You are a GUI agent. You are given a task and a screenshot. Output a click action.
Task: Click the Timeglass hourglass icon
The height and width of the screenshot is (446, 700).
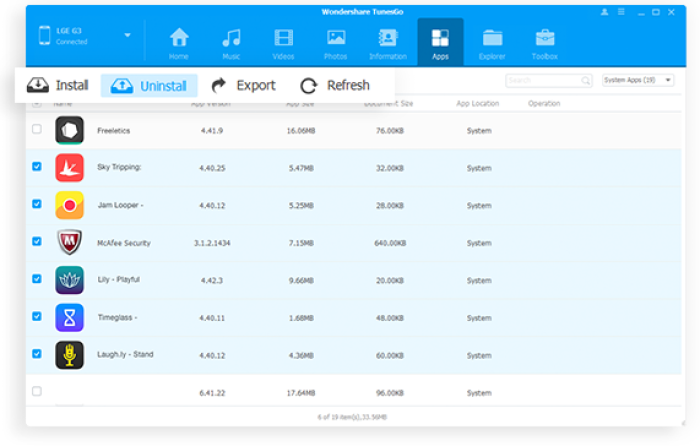(69, 318)
